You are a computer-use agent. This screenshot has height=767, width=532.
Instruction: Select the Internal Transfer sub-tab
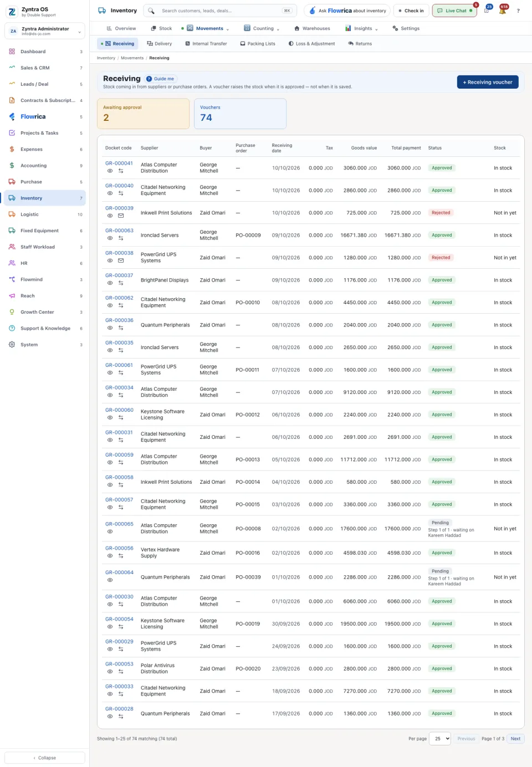(x=206, y=44)
